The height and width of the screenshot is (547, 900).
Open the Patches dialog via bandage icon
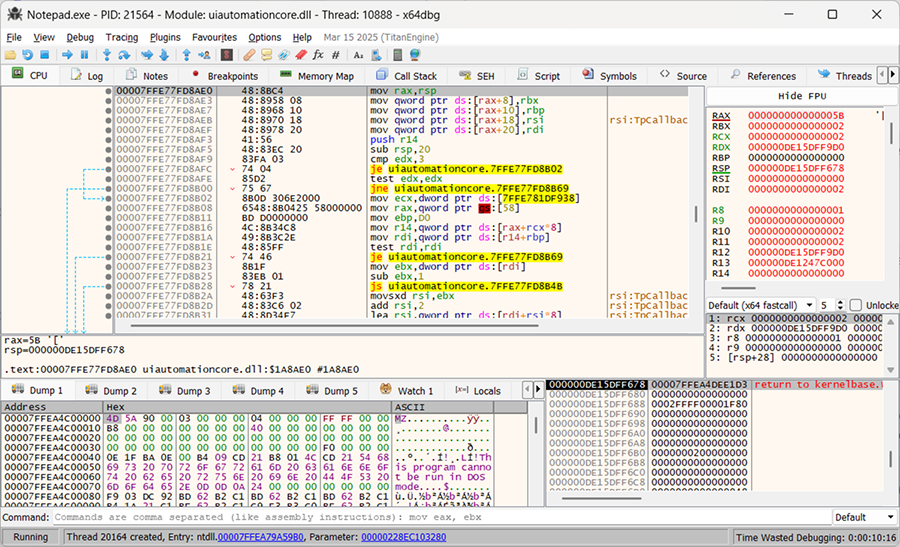click(x=249, y=55)
